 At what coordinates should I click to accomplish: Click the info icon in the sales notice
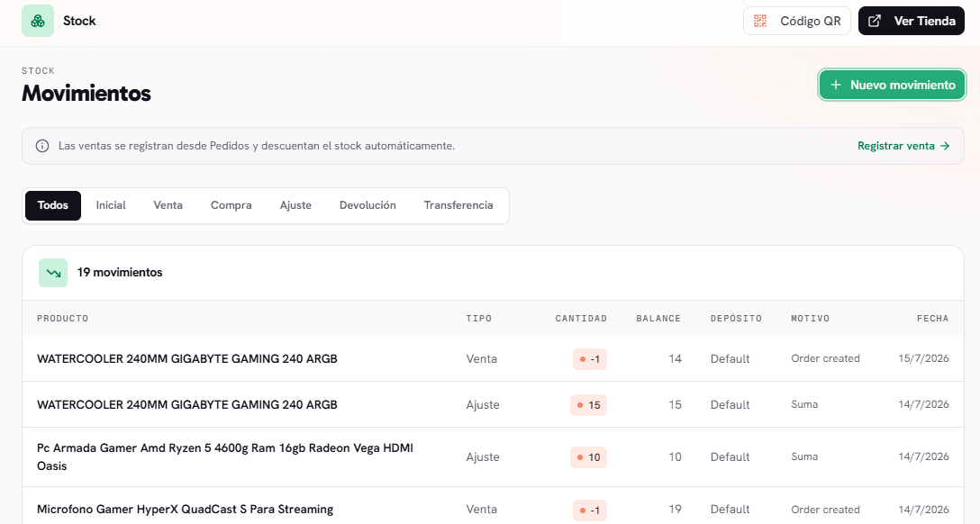coord(41,146)
